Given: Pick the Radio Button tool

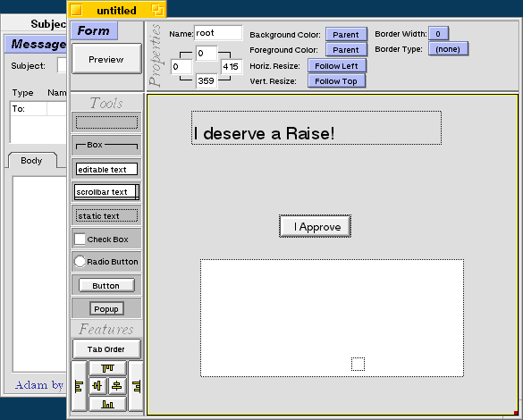Looking at the screenshot, I should [106, 262].
